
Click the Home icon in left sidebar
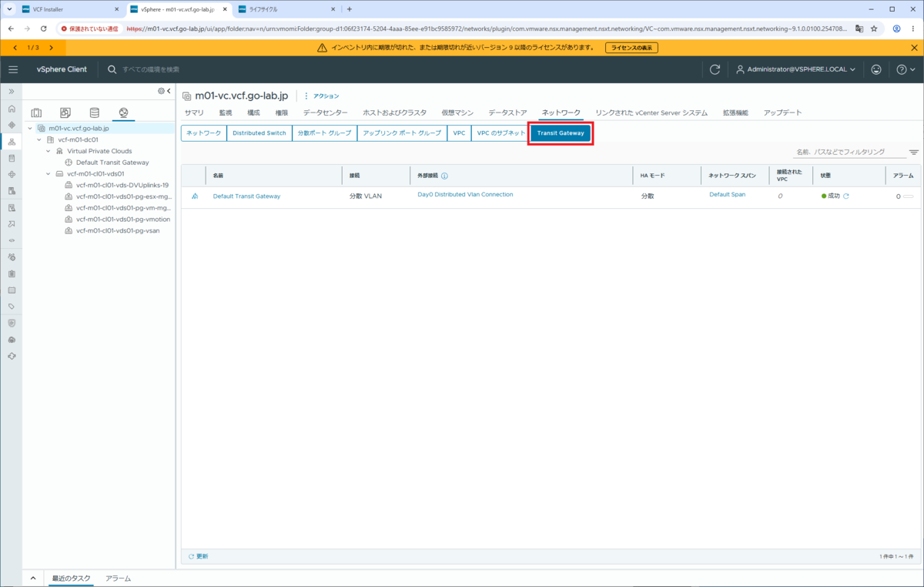tap(12, 108)
